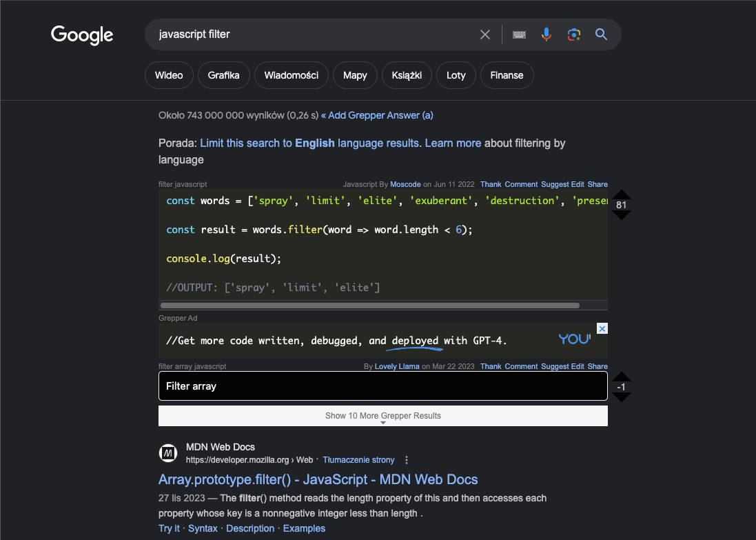Image resolution: width=756 pixels, height=540 pixels.
Task: Select the Mapy search tab
Action: click(x=355, y=75)
